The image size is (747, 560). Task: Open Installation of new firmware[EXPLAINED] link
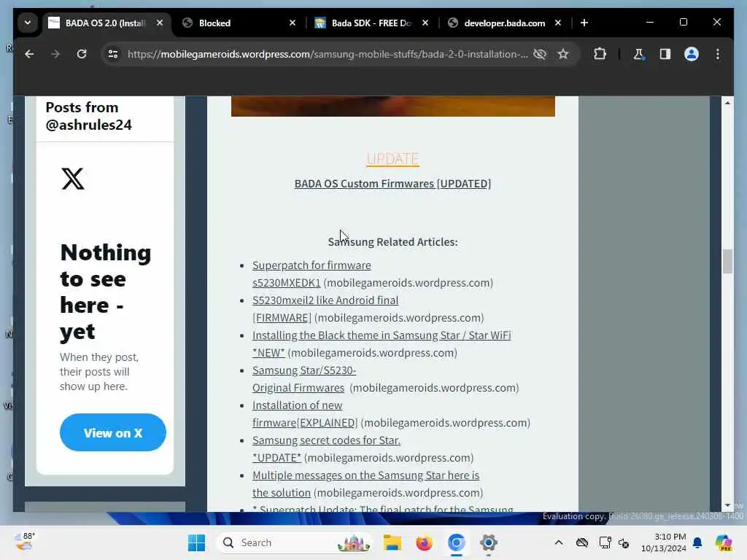pos(305,414)
